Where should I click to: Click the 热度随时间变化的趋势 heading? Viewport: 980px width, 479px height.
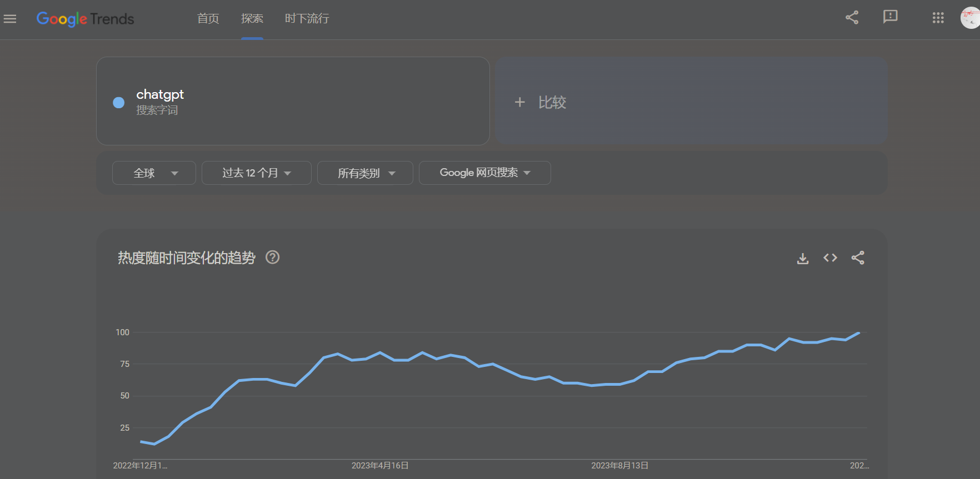click(x=186, y=258)
